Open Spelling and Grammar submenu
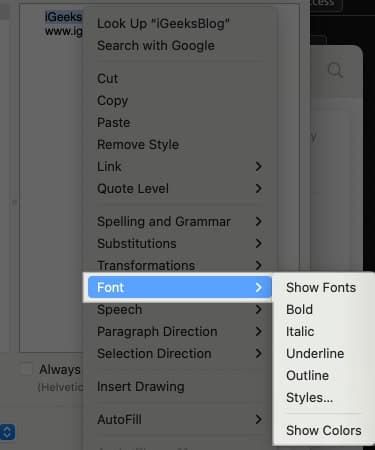The width and height of the screenshot is (375, 450). coord(180,222)
